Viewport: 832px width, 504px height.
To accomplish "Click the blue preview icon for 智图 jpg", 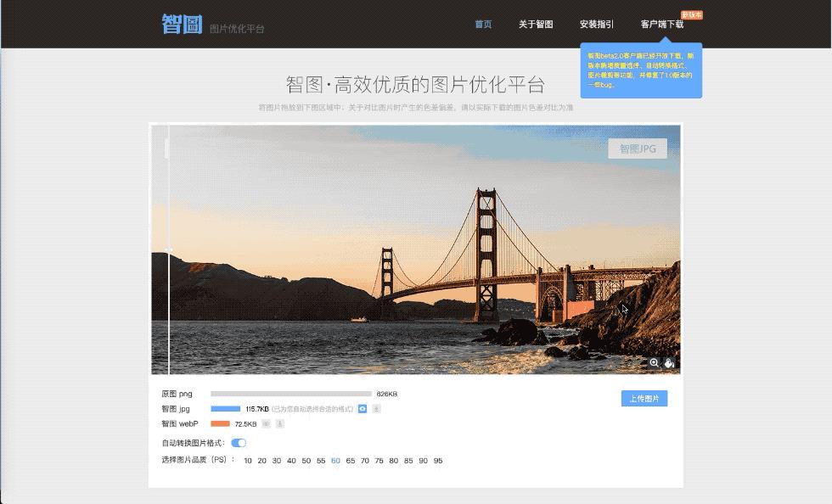I will [x=363, y=409].
